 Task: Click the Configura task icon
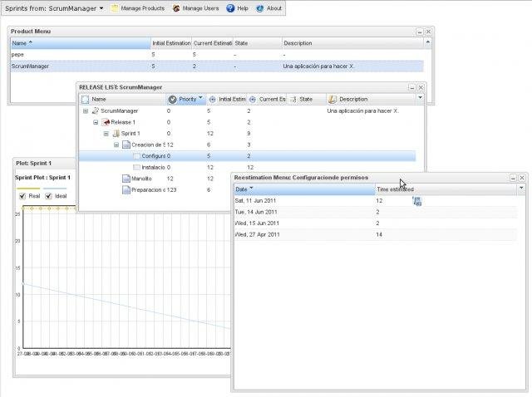tap(136, 156)
